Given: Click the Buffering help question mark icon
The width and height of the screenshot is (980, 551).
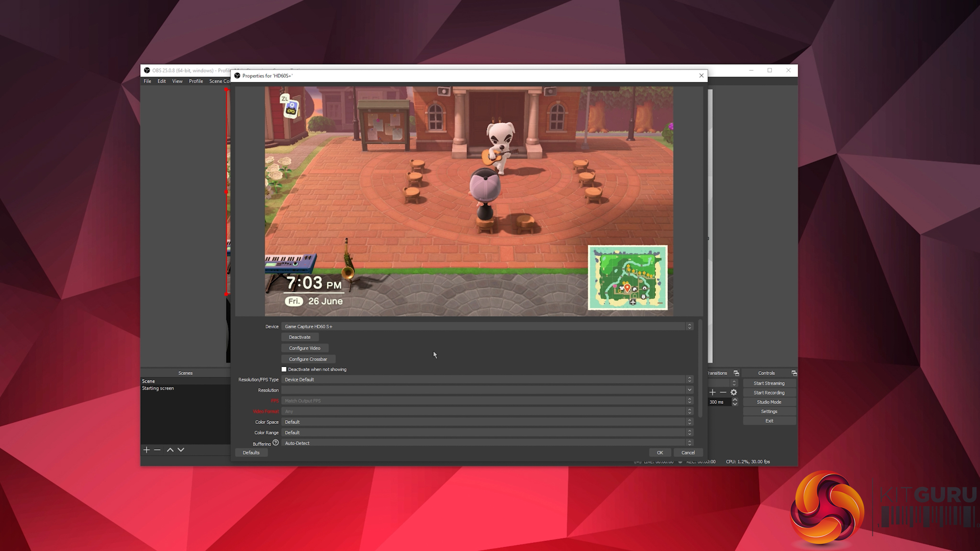Looking at the screenshot, I should coord(276,443).
